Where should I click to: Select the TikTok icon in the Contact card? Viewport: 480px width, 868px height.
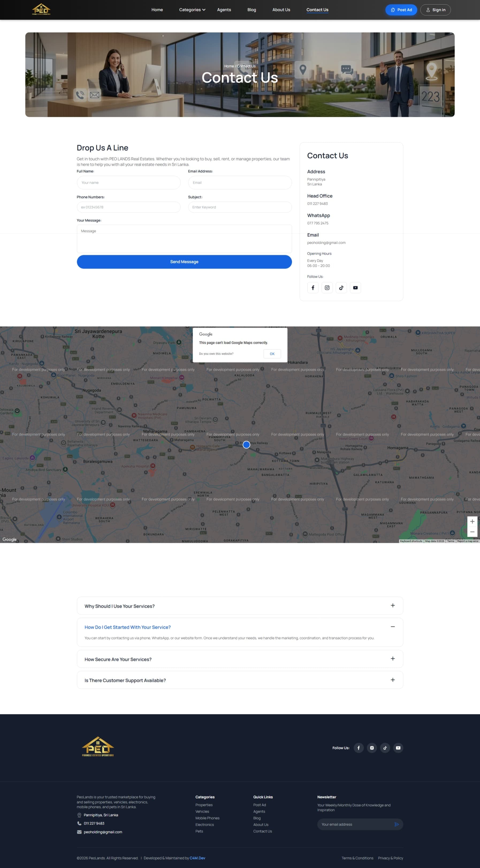(x=341, y=288)
